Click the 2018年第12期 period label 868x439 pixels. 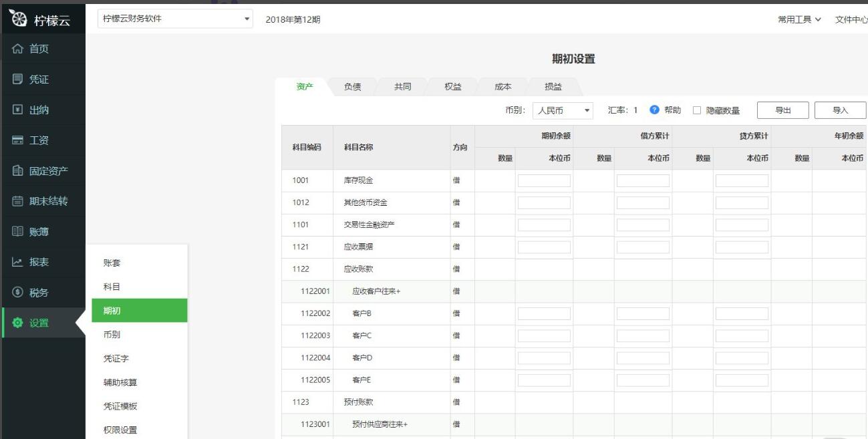(293, 19)
